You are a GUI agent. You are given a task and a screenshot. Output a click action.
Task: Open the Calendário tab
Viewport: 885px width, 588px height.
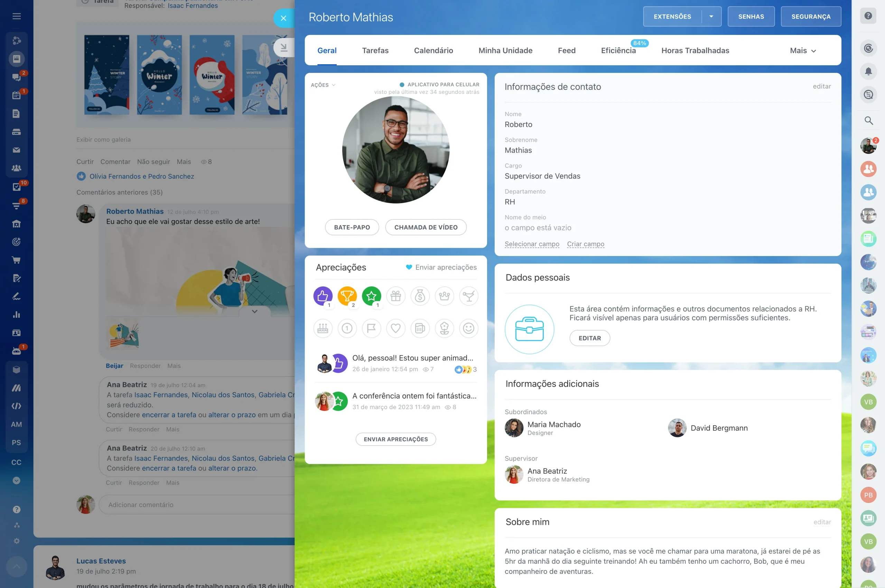[433, 51]
